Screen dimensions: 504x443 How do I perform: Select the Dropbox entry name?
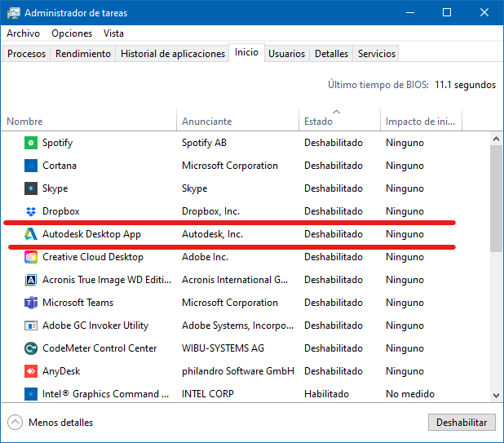(61, 211)
